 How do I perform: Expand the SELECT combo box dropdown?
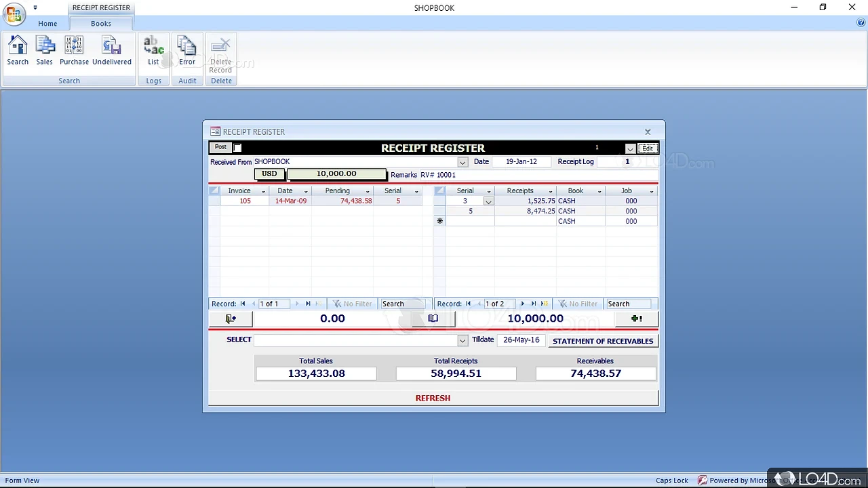(462, 340)
